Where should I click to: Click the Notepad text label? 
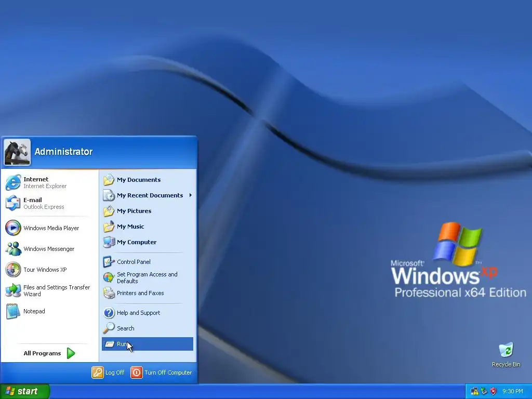[x=34, y=311]
